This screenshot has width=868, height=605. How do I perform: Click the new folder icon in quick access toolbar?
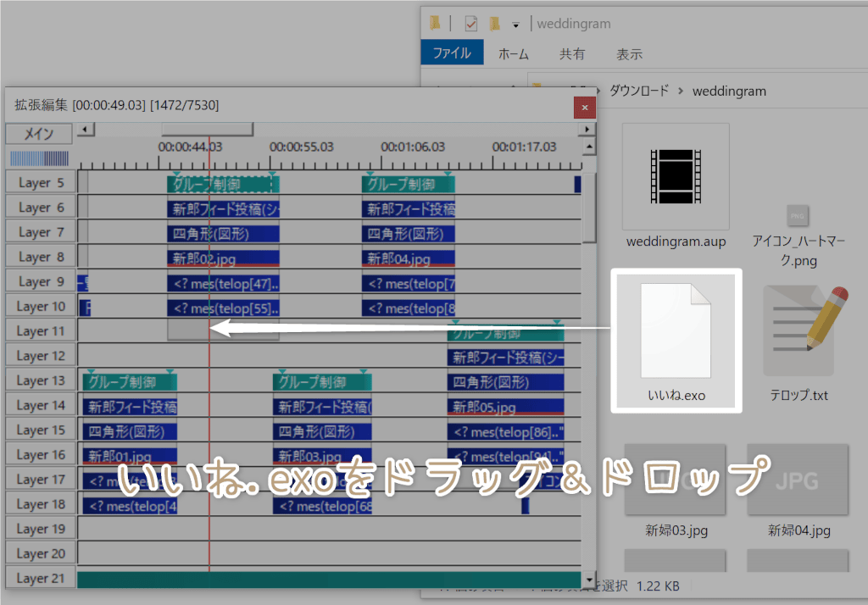pos(494,24)
